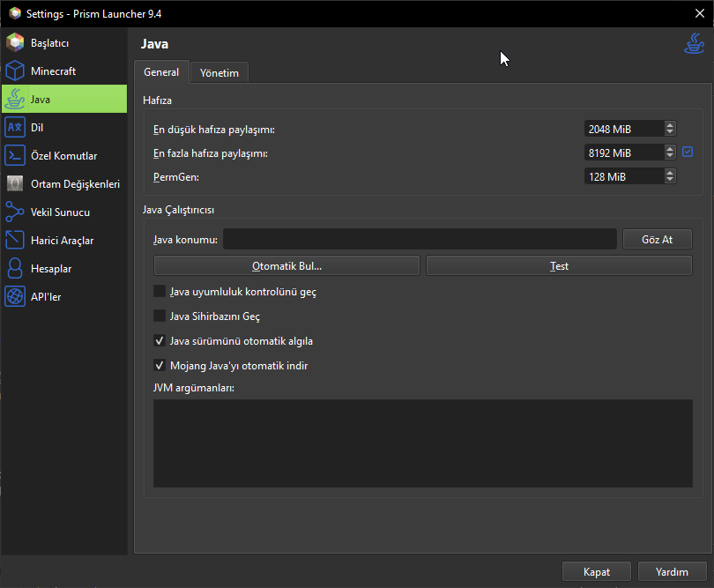Click the Otomatik Bul... button
This screenshot has height=588, width=714.
click(x=286, y=265)
